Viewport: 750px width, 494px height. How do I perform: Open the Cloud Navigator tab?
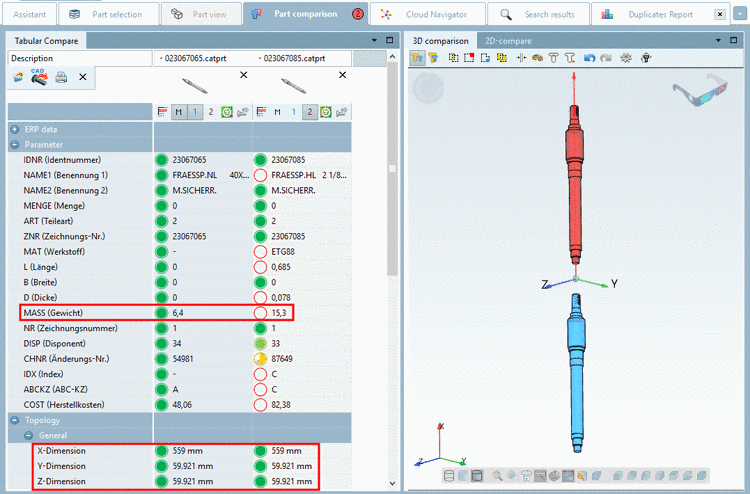(428, 14)
